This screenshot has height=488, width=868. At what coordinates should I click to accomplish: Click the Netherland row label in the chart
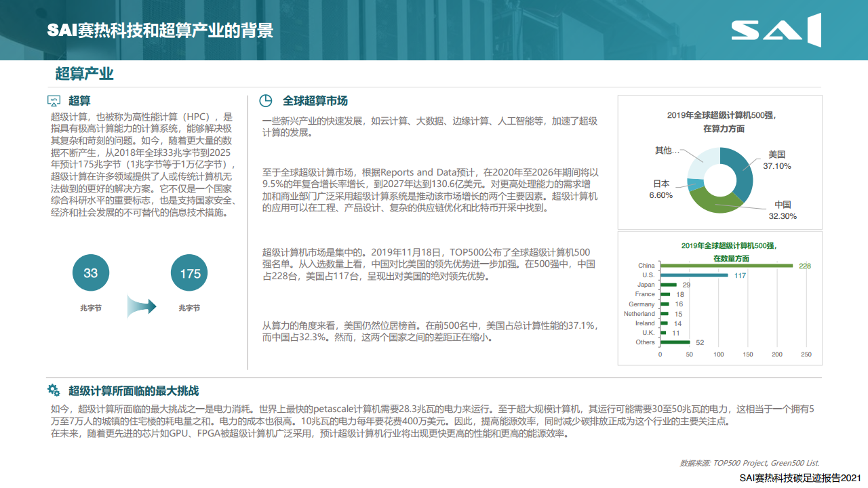point(639,314)
